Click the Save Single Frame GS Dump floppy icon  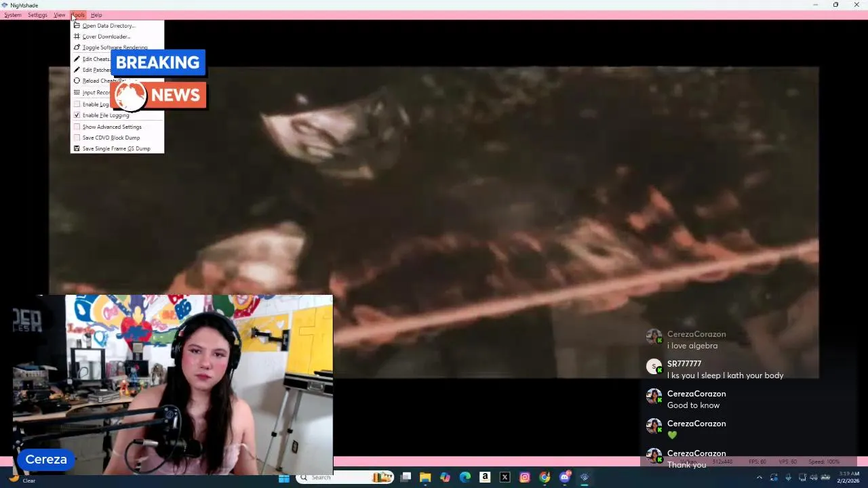pos(77,148)
